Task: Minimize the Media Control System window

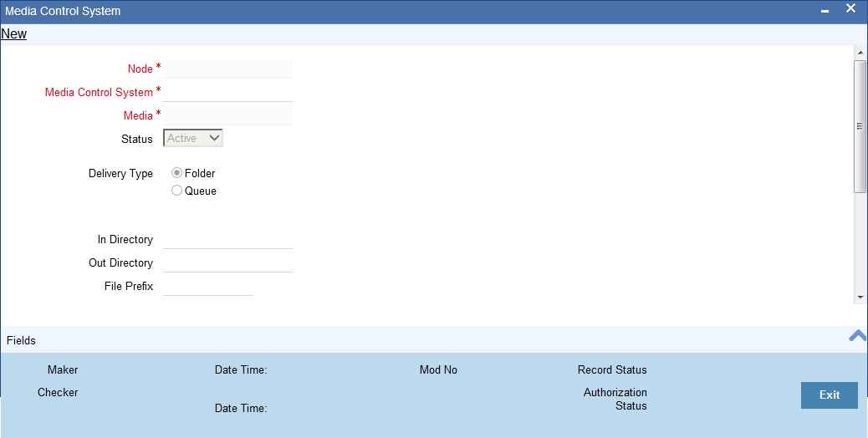Action: coord(825,11)
